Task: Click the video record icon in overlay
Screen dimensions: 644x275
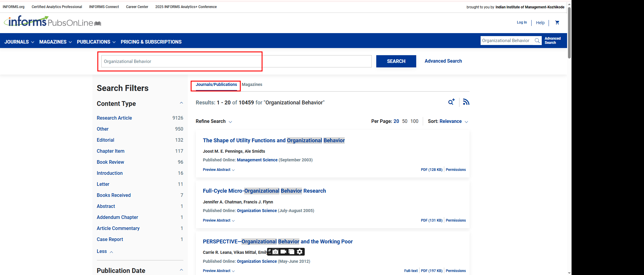Action: [x=283, y=252]
